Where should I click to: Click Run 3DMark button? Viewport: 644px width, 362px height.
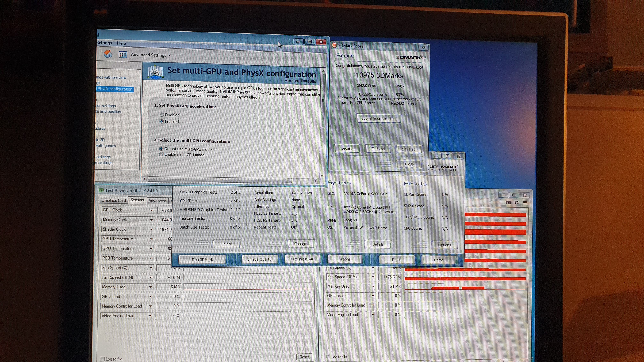point(202,260)
